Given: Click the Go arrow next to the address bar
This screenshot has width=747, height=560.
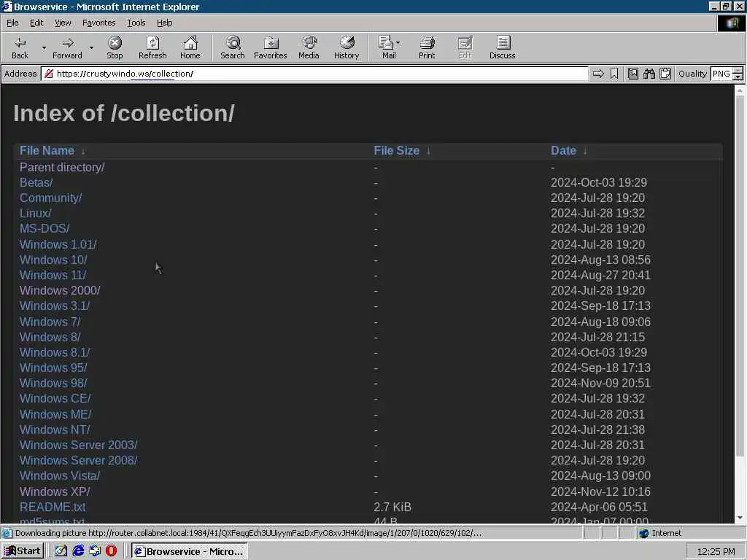Looking at the screenshot, I should pyautogui.click(x=598, y=74).
